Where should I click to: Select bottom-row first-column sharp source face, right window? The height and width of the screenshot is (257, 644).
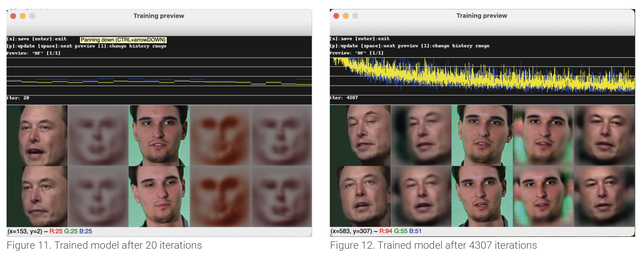click(x=360, y=196)
